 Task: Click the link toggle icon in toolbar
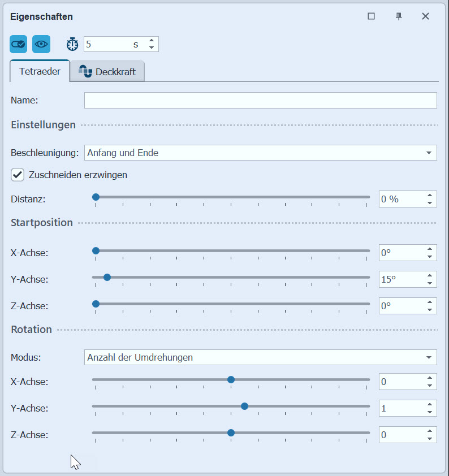(x=18, y=44)
